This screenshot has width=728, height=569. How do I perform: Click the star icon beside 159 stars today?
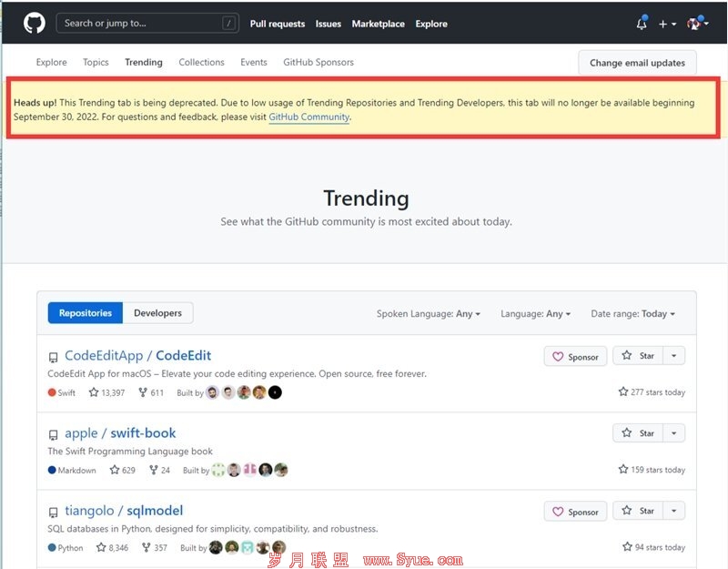623,469
